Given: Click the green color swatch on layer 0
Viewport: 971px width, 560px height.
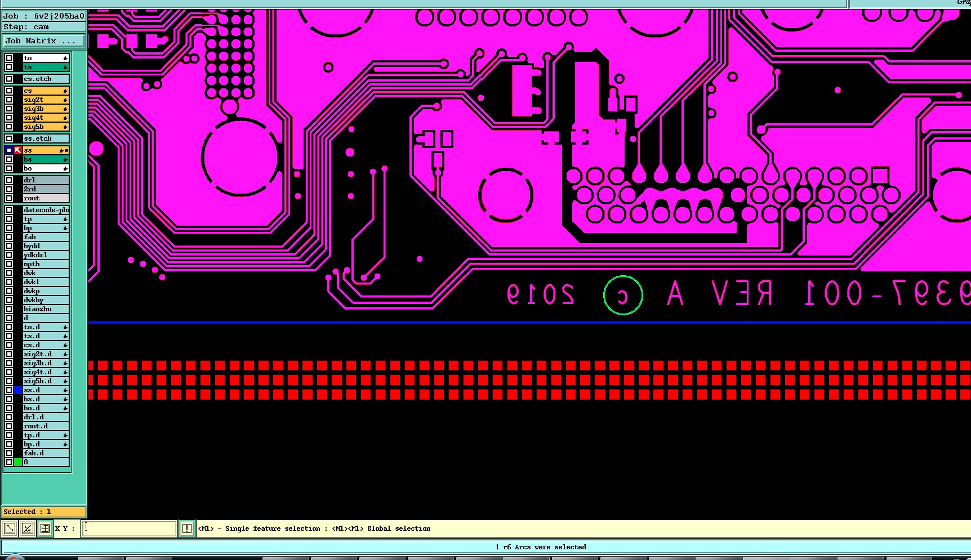Looking at the screenshot, I should (18, 462).
